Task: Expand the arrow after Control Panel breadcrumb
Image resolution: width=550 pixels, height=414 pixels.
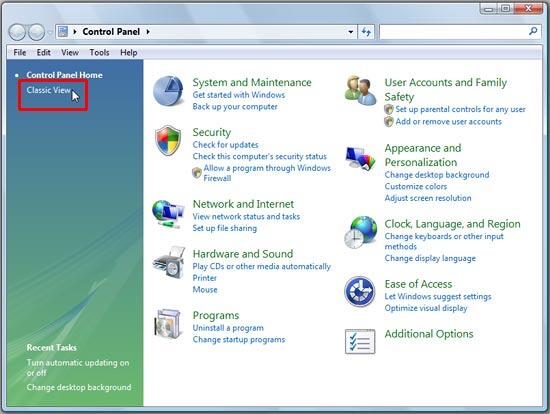Action: pyautogui.click(x=148, y=32)
